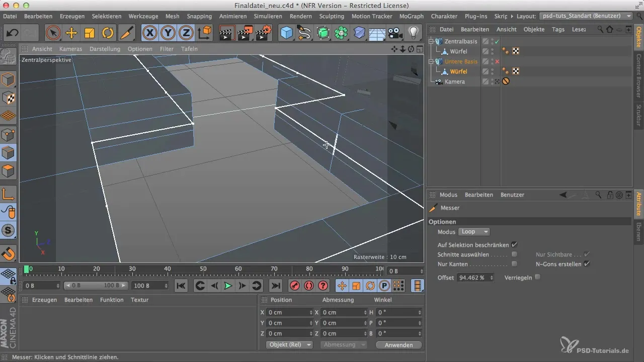The image size is (644, 362).
Task: Toggle Y axis lock
Action: coord(168,33)
